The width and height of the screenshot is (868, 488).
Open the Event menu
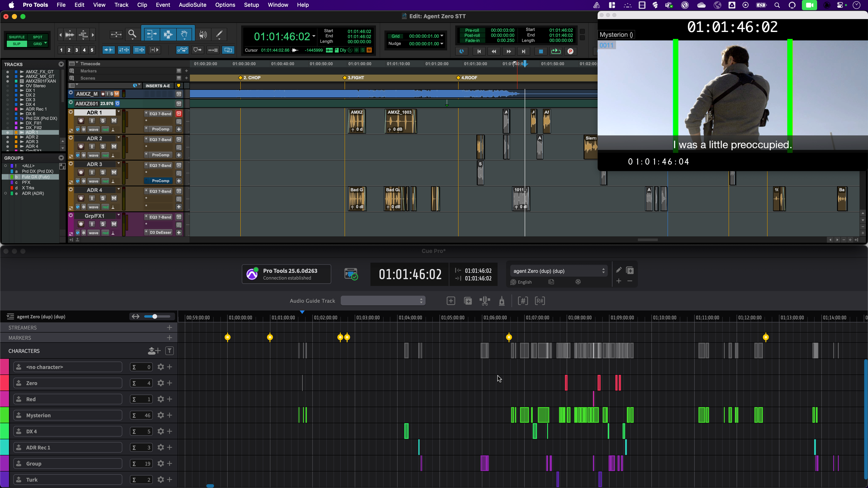click(x=163, y=5)
